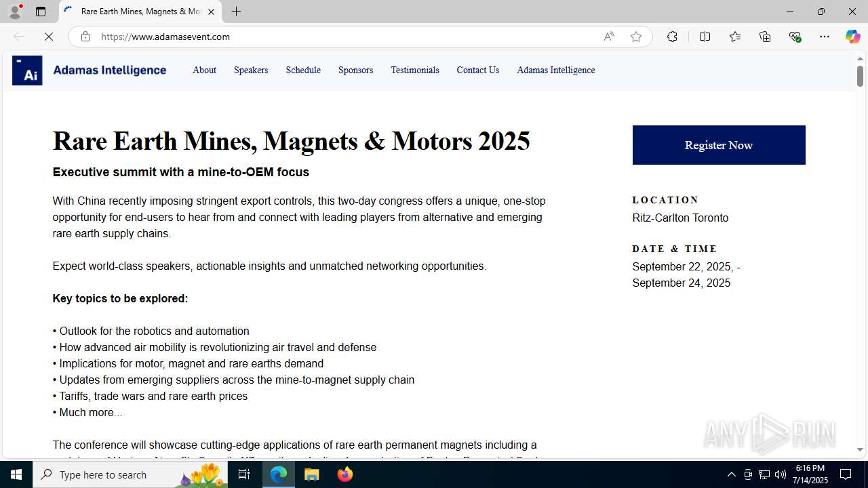The image size is (868, 488).
Task: Open the taskbar clock and date
Action: pos(811,474)
